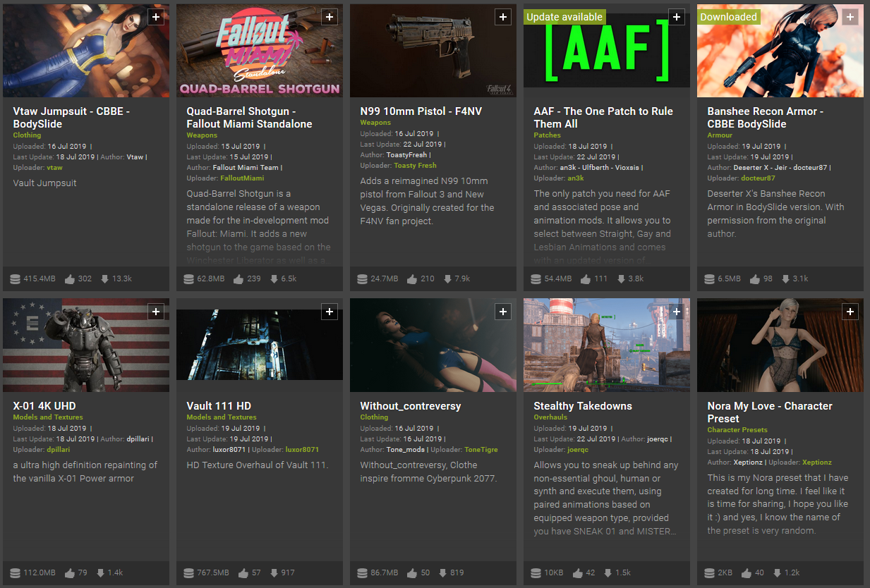Click thumbs-up icon on Vtaw Jumpsuit card
The width and height of the screenshot is (870, 588).
[70, 278]
